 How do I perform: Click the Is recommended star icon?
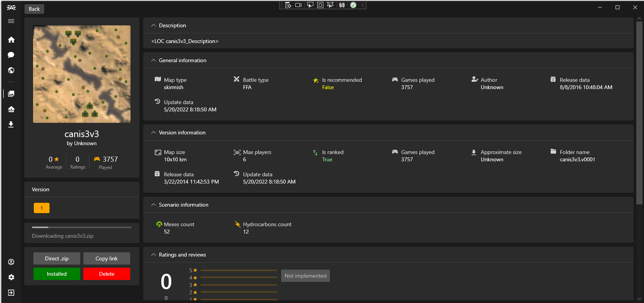pyautogui.click(x=316, y=80)
